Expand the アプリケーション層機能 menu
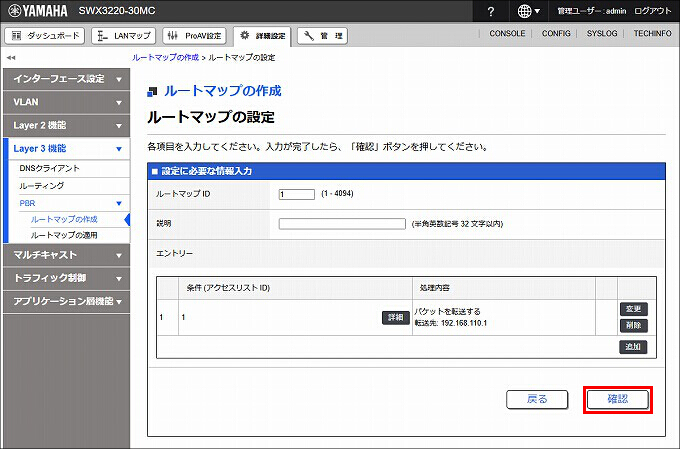The height and width of the screenshot is (449, 680). click(x=66, y=302)
